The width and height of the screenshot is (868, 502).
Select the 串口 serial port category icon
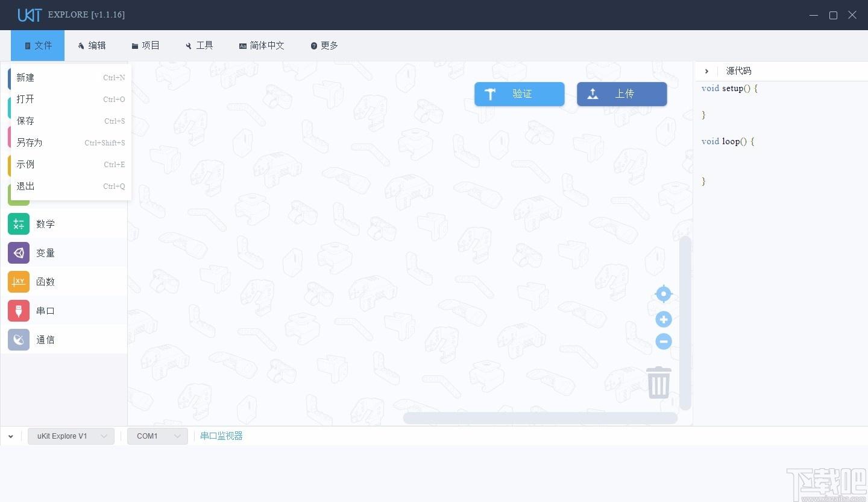pyautogui.click(x=19, y=311)
